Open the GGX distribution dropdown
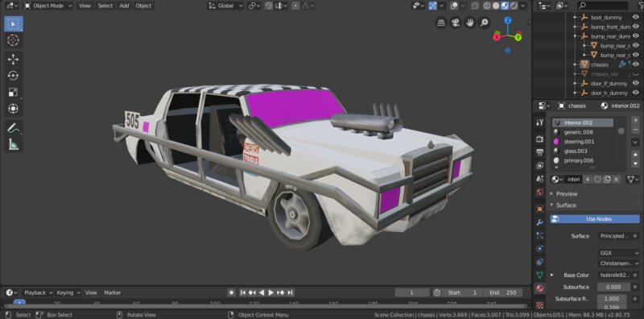Image resolution: width=644 pixels, height=319 pixels. [x=618, y=253]
